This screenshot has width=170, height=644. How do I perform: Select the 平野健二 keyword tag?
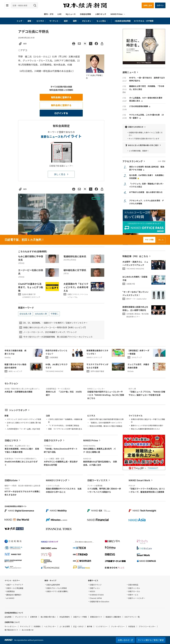tap(54, 314)
